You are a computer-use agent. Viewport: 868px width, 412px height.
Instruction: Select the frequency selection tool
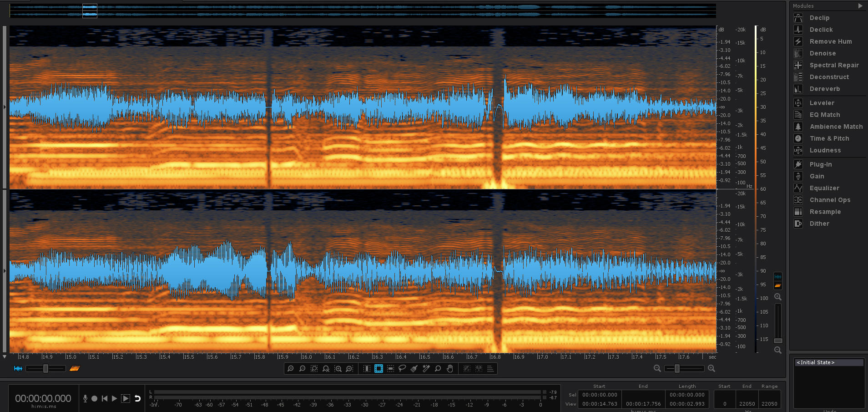[390, 369]
